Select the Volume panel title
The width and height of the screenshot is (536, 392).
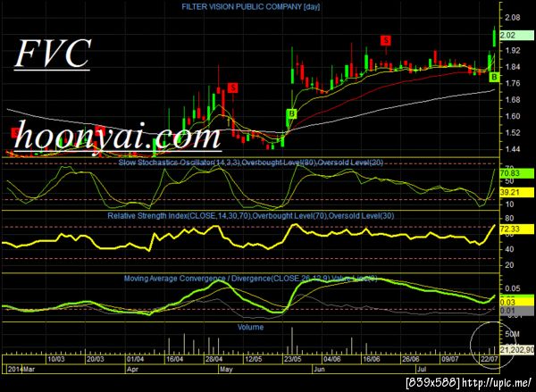(x=250, y=327)
